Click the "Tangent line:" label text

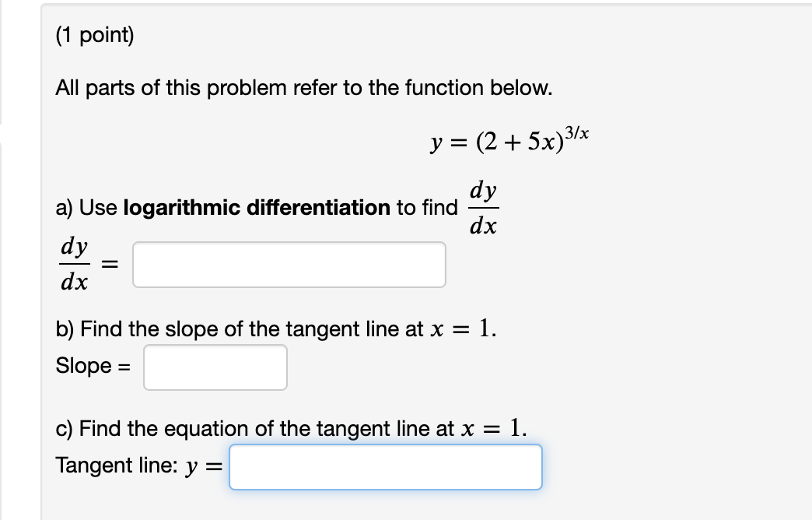click(x=117, y=465)
